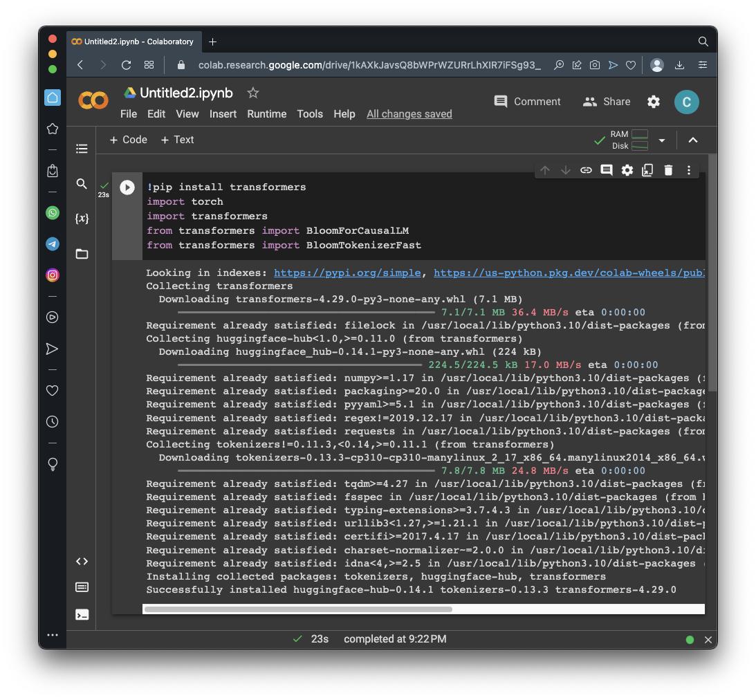Click the horizontal output scrollbar
This screenshot has height=700, width=756.
(298, 609)
